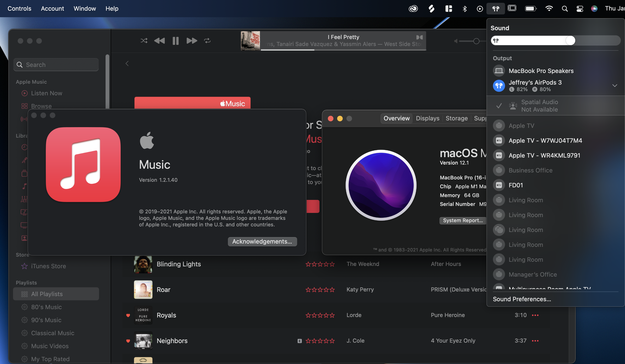625x364 pixels.
Task: Open Sound Preferences
Action: (x=522, y=299)
